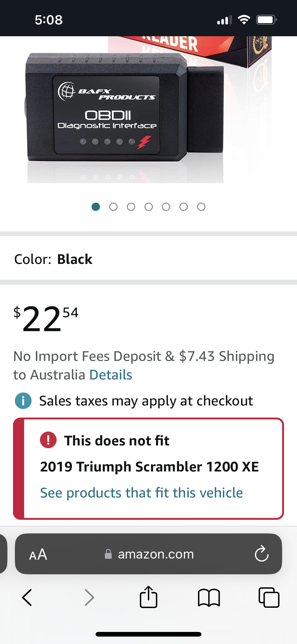Tap the red fitment warning icon
The image size is (297, 644).
(48, 440)
